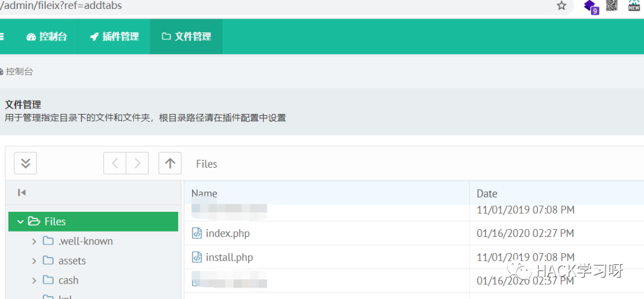This screenshot has width=644, height=299.
Task: Select the 文件管理 tab
Action: click(186, 36)
